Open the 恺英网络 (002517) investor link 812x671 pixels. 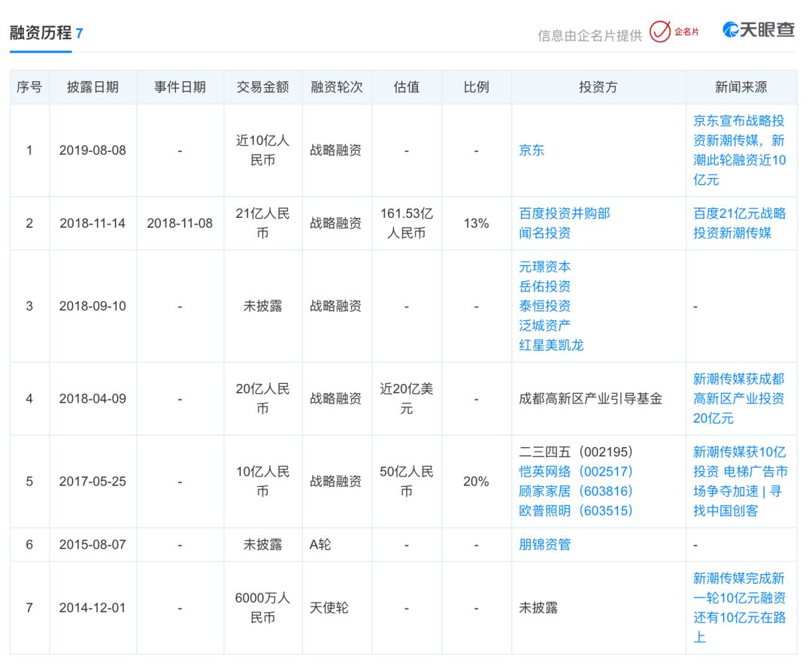click(x=576, y=471)
